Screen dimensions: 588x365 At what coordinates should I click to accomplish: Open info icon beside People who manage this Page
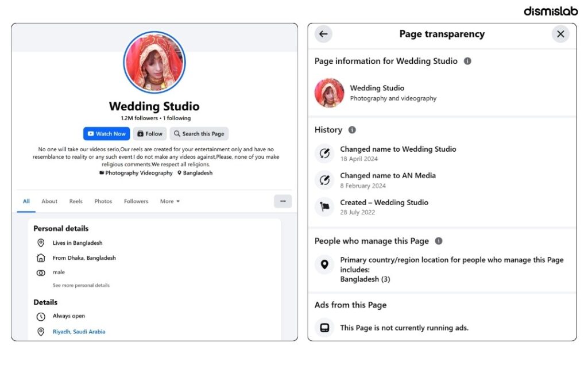(x=438, y=241)
